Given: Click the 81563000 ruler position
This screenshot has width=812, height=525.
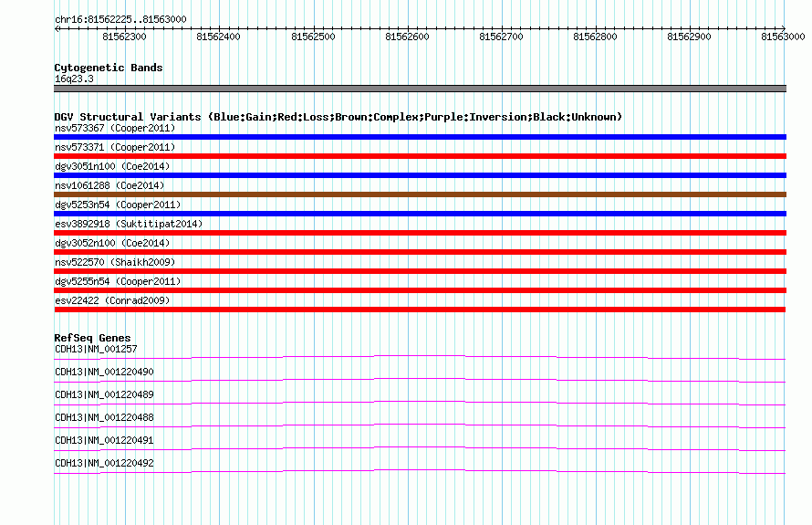Looking at the screenshot, I should pos(783,37).
